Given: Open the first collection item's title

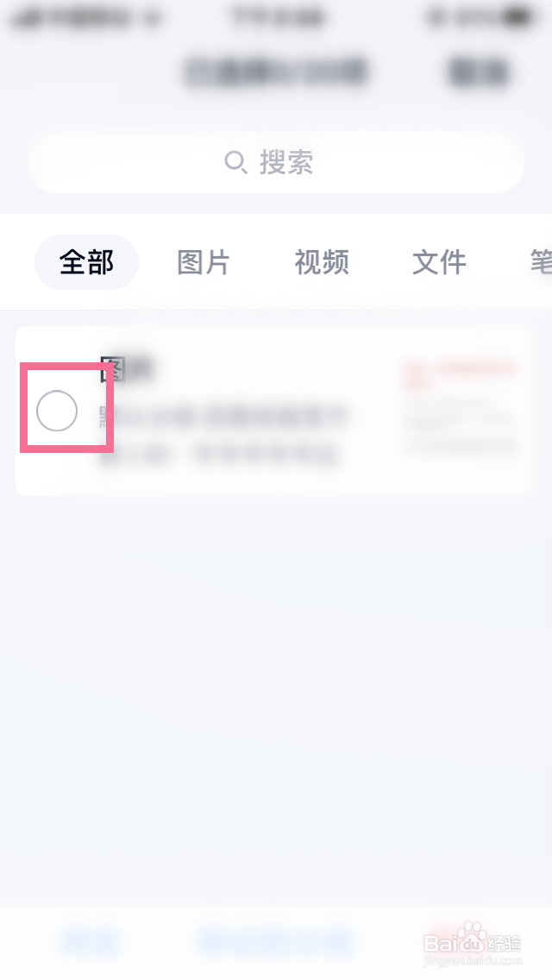Looking at the screenshot, I should (x=126, y=370).
